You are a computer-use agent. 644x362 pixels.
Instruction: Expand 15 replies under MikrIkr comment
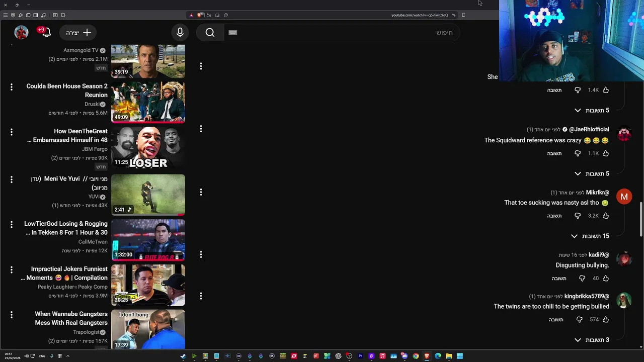[x=590, y=236]
